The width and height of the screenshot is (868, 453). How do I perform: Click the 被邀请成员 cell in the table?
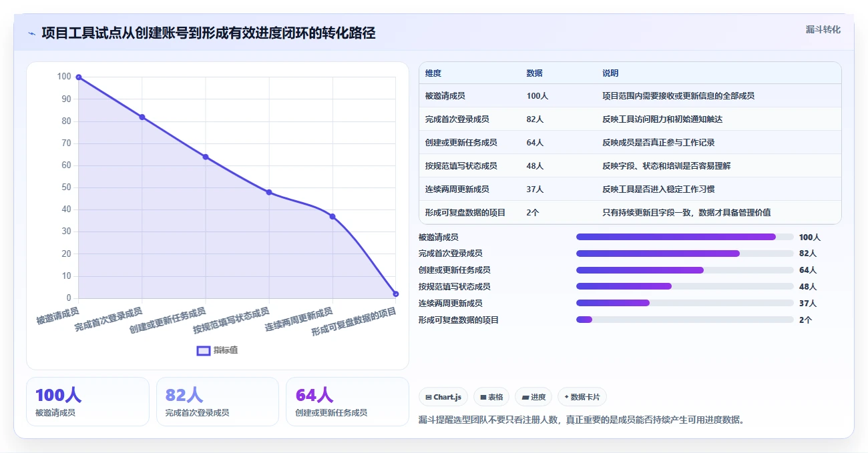445,96
